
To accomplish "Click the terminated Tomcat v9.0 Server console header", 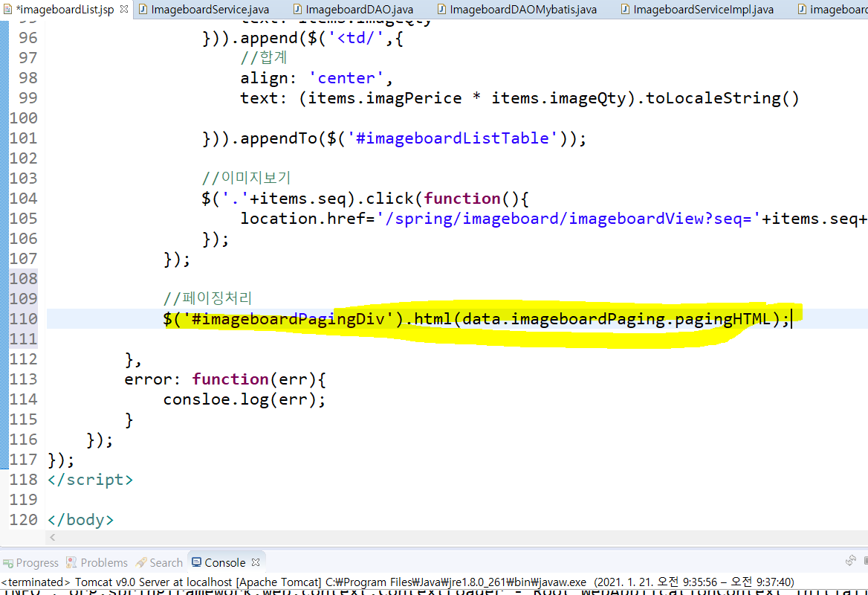I will pyautogui.click(x=398, y=582).
